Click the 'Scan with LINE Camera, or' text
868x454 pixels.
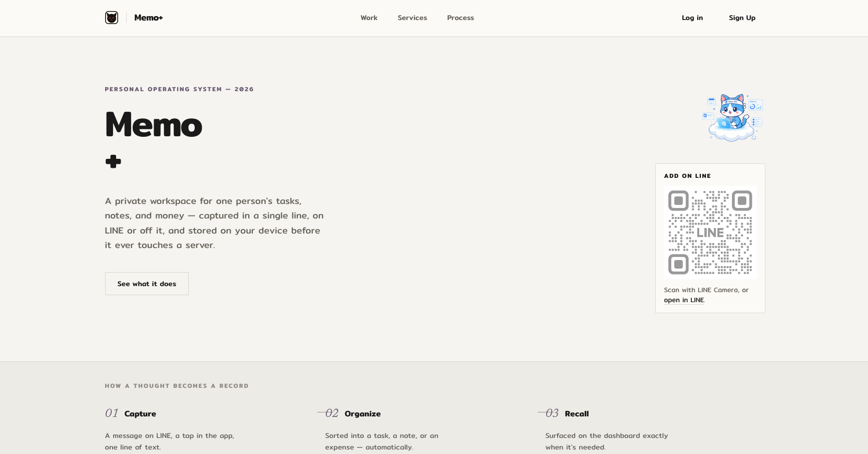click(x=706, y=290)
